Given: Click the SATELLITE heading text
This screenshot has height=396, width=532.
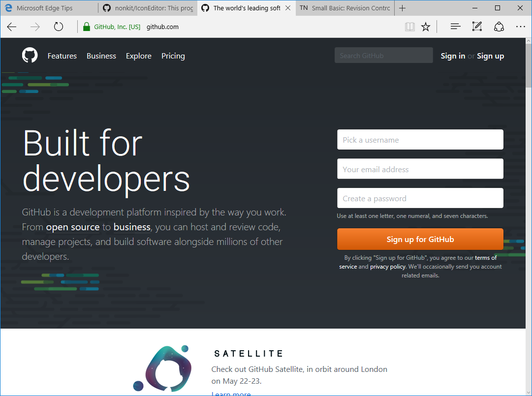Looking at the screenshot, I should [x=249, y=354].
